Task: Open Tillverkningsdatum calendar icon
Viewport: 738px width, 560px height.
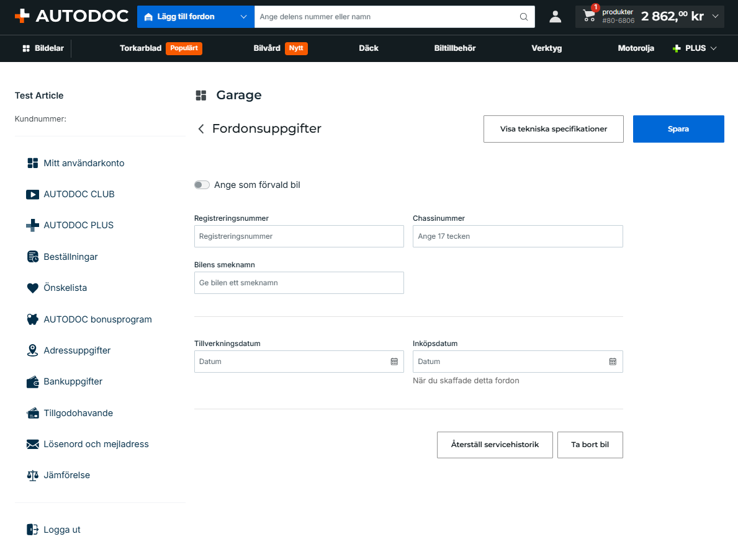Action: (x=394, y=362)
